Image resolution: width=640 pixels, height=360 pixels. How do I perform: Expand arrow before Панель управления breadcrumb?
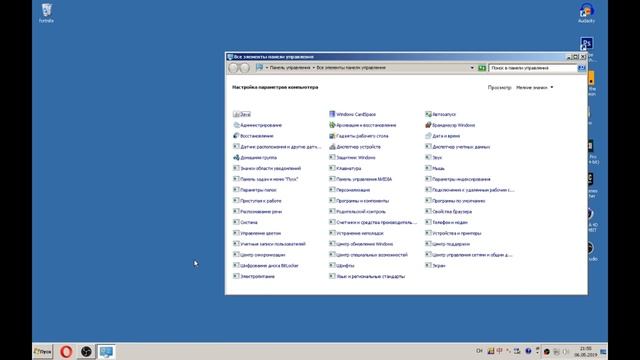267,68
